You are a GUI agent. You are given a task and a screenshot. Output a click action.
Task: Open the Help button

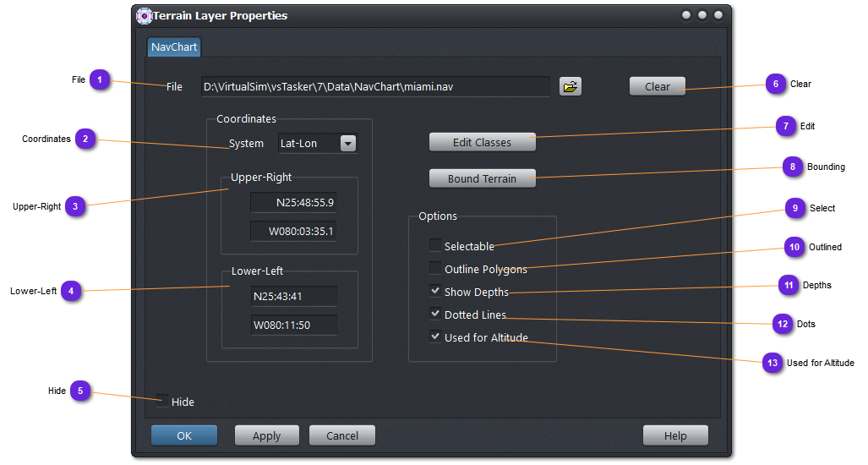tap(675, 435)
